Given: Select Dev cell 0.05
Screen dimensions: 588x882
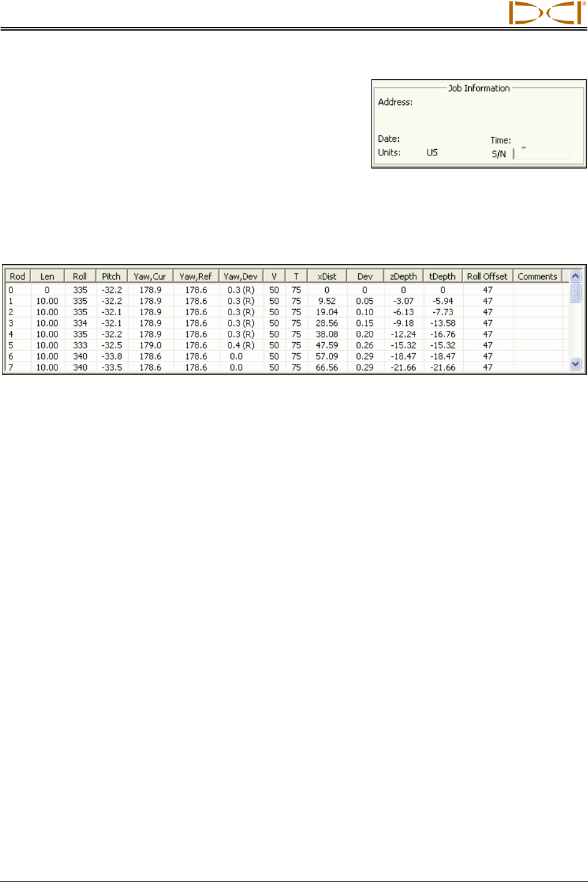Looking at the screenshot, I should coord(365,301).
